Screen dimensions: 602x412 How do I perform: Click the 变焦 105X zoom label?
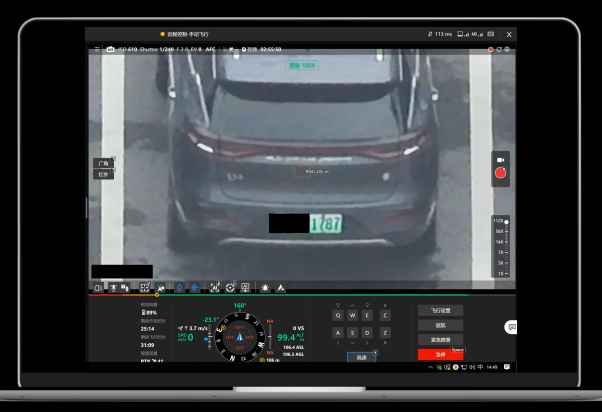click(x=302, y=65)
